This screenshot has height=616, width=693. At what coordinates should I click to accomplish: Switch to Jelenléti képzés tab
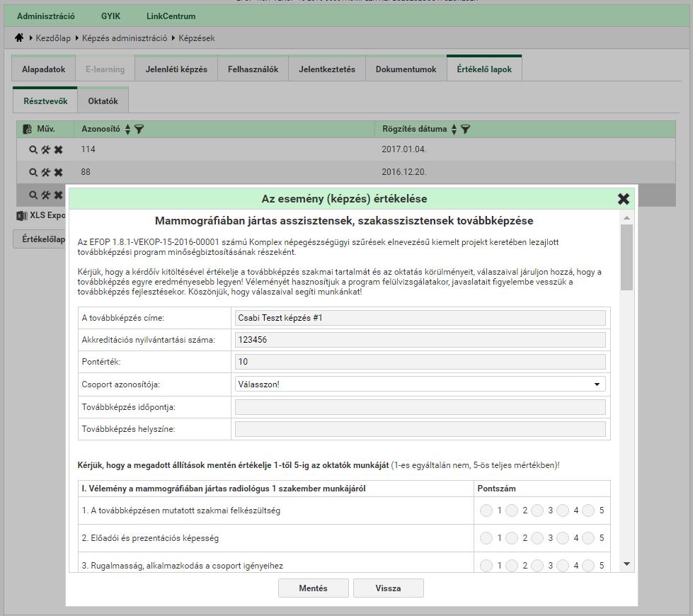click(176, 69)
